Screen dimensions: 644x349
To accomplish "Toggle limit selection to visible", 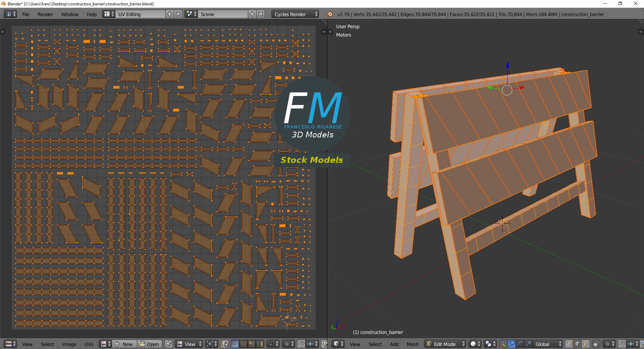I will 596,344.
